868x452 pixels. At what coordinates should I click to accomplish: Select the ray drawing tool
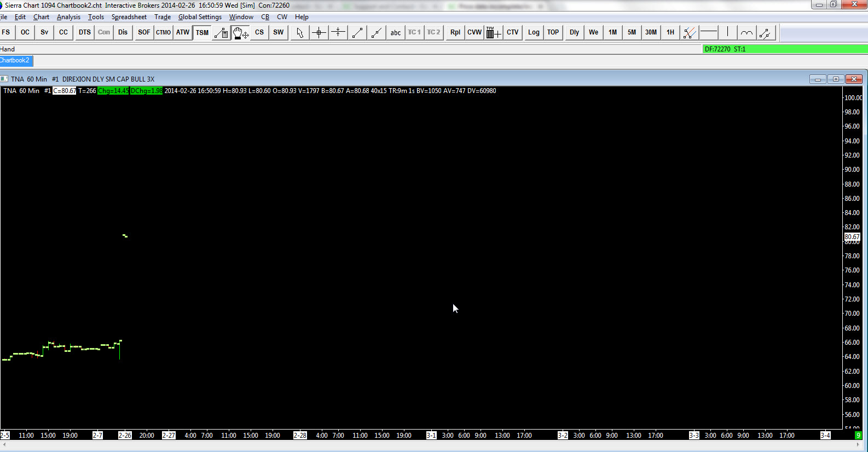pyautogui.click(x=377, y=32)
